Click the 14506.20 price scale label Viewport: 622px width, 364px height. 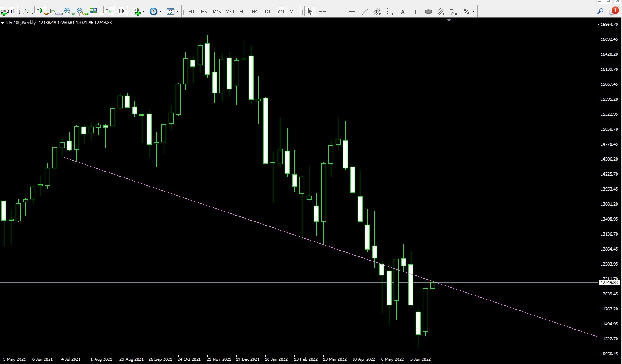click(x=609, y=159)
